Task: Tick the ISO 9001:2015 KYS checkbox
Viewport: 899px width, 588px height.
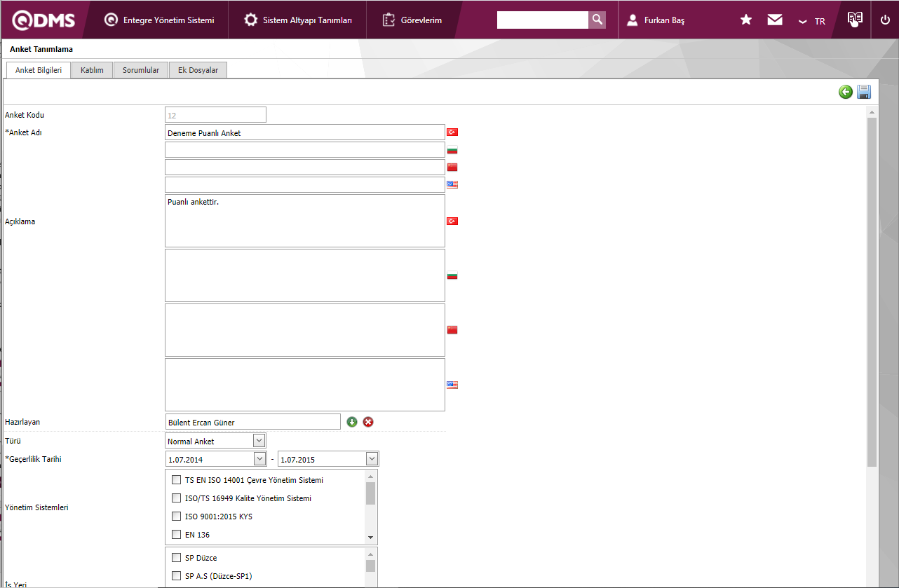Action: click(x=176, y=517)
